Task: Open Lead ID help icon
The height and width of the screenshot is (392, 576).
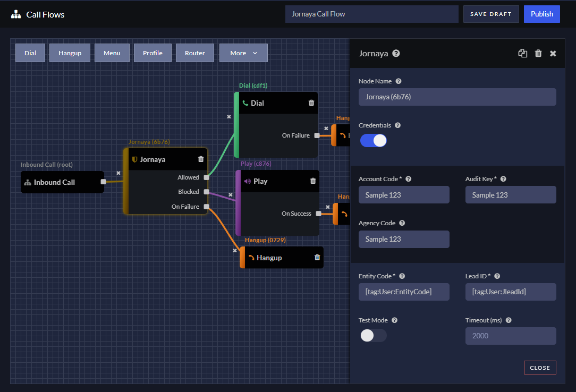Action: click(497, 276)
